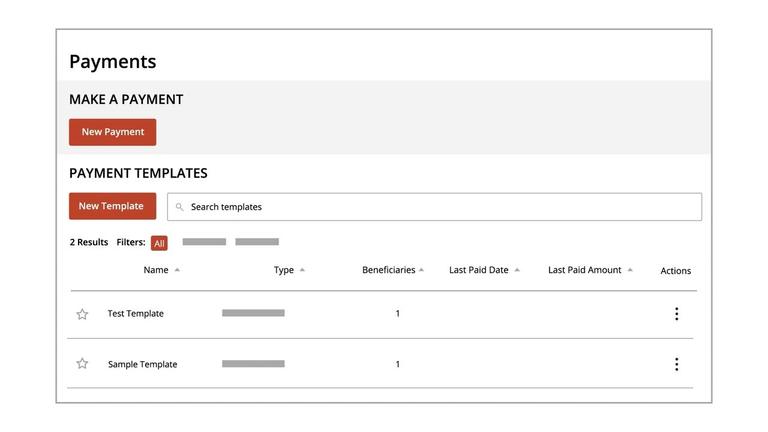768x432 pixels.
Task: Star the Test Template as favorite
Action: point(82,314)
